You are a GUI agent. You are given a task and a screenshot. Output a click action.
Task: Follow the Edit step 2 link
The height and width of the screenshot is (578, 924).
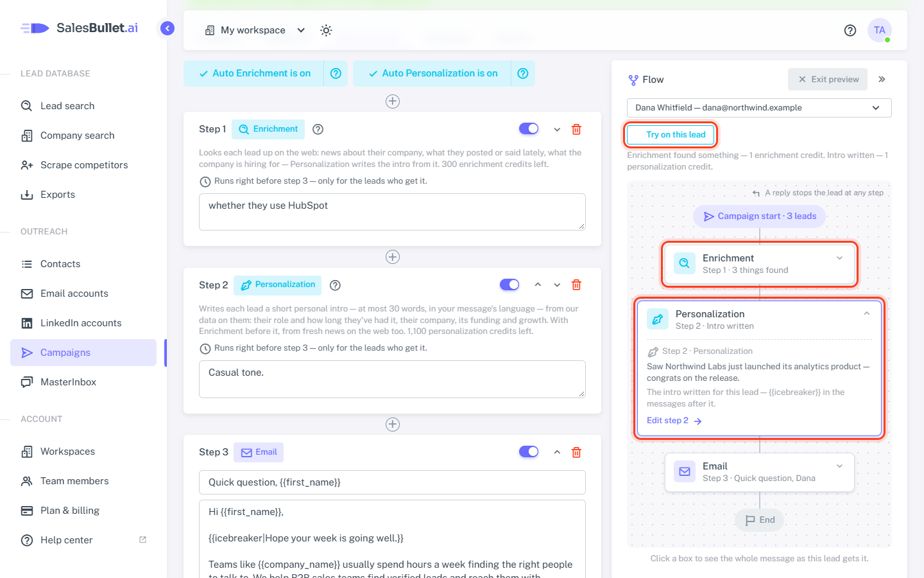[674, 421]
